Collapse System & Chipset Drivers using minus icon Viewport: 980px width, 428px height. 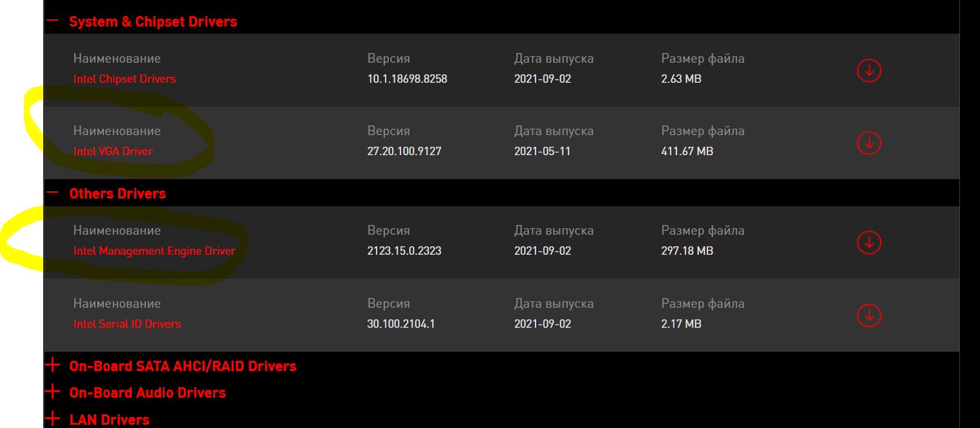[x=53, y=21]
